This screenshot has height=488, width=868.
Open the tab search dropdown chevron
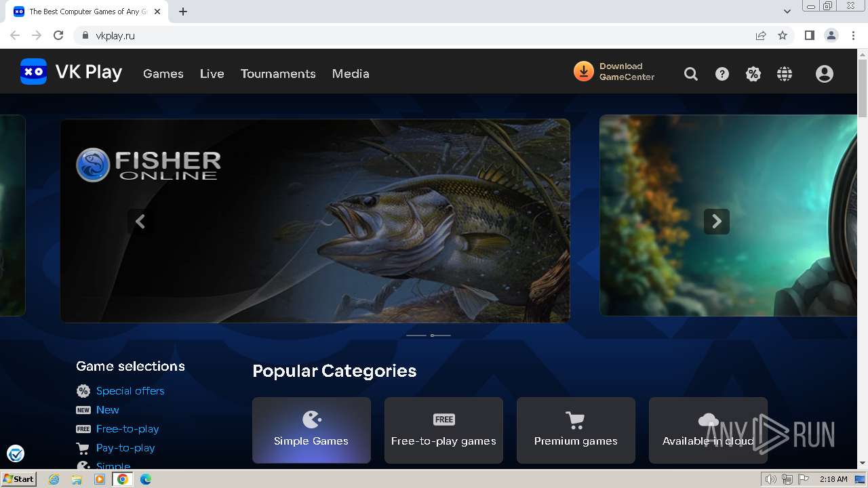[787, 12]
